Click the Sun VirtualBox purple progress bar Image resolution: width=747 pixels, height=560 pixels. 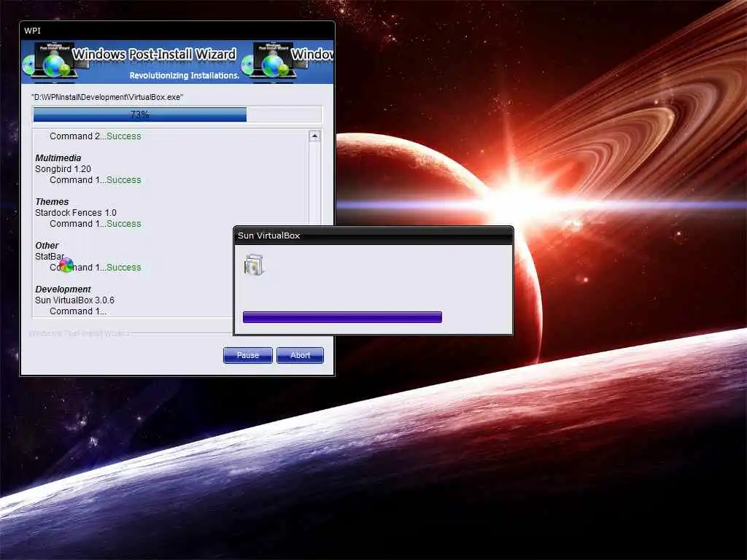[x=343, y=317]
